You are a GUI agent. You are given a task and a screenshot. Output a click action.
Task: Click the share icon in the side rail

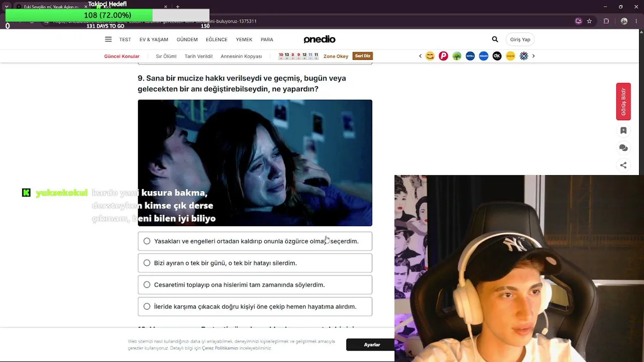pos(623,165)
